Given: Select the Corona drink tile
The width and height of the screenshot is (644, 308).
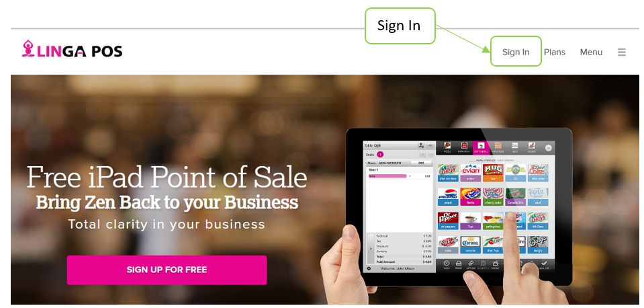Looking at the screenshot, I should click(x=471, y=244).
